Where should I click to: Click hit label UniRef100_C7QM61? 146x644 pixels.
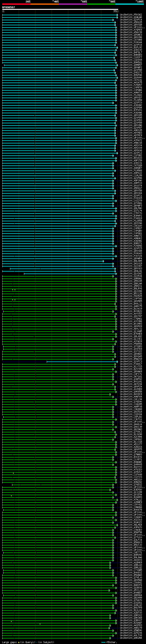click(131, 319)
